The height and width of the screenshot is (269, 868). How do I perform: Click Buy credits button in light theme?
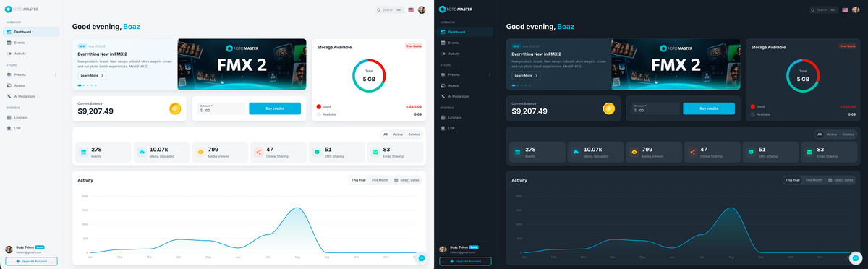[275, 108]
